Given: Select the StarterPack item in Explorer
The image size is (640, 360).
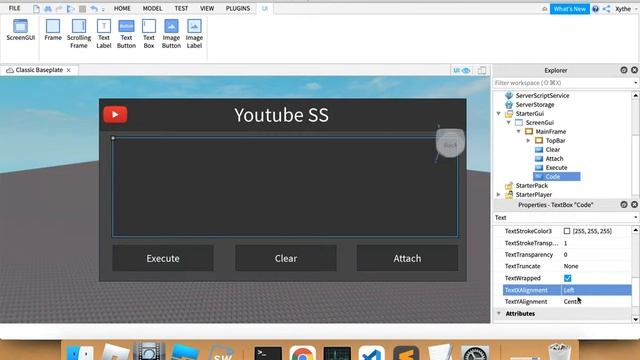Looking at the screenshot, I should pos(531,185).
